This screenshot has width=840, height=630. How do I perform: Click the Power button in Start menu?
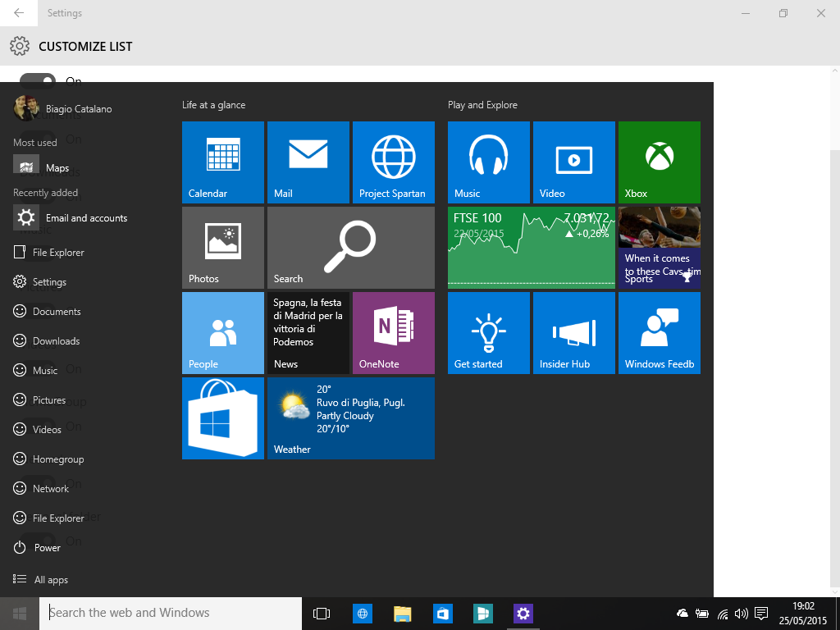click(x=37, y=547)
